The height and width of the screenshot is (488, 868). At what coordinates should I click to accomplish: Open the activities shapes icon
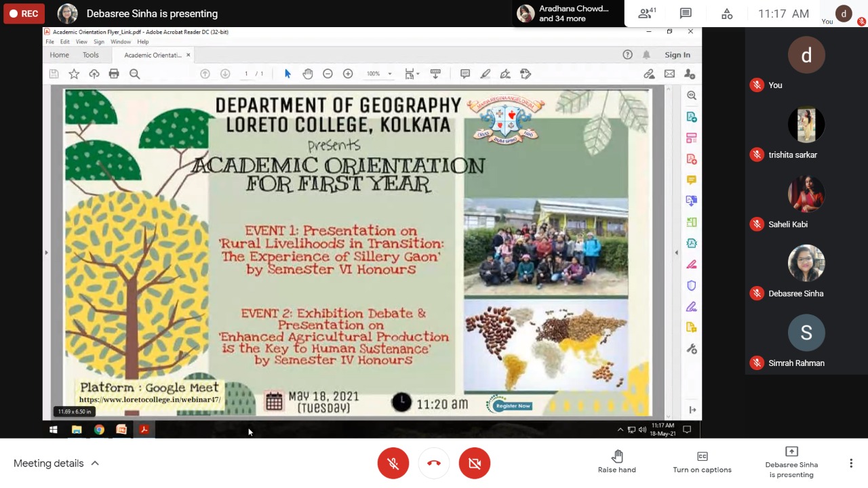[727, 14]
